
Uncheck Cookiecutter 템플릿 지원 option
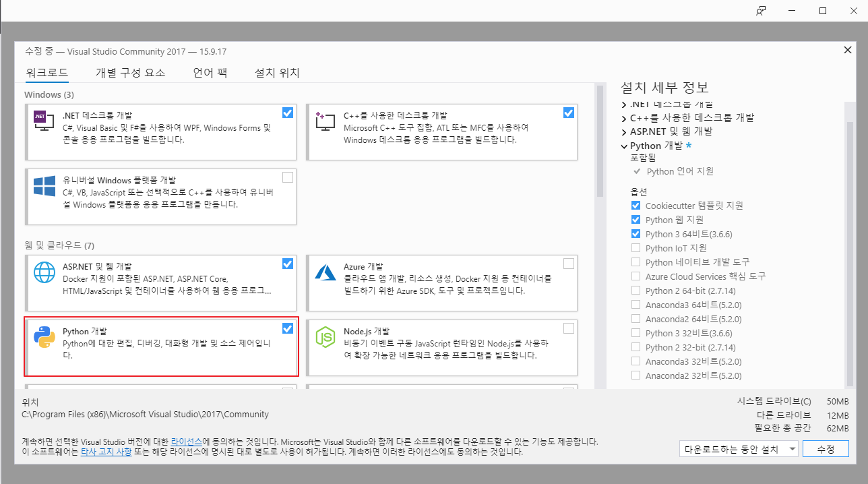click(x=635, y=206)
